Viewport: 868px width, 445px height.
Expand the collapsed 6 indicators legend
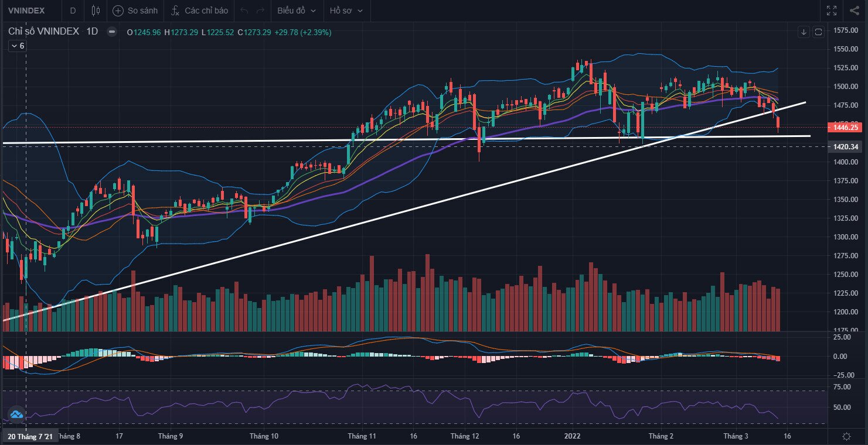17,46
